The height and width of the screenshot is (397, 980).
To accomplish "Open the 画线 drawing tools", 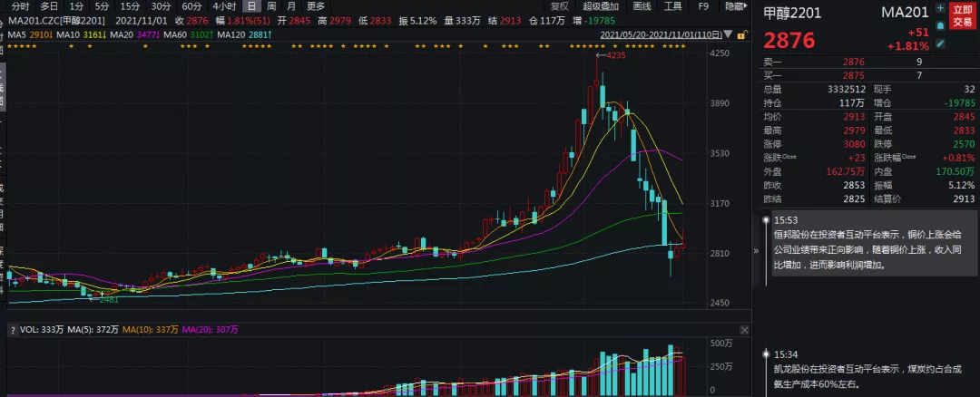I will pos(642,7).
